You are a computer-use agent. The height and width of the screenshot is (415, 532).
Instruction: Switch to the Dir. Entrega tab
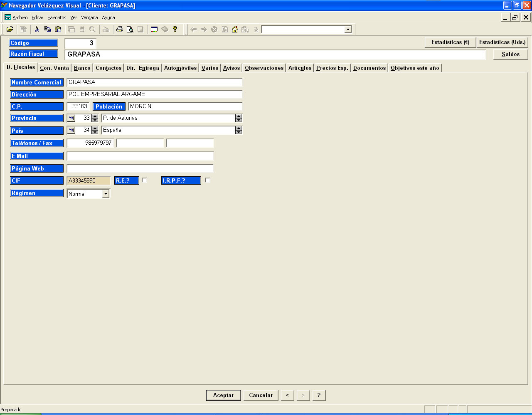coord(143,68)
